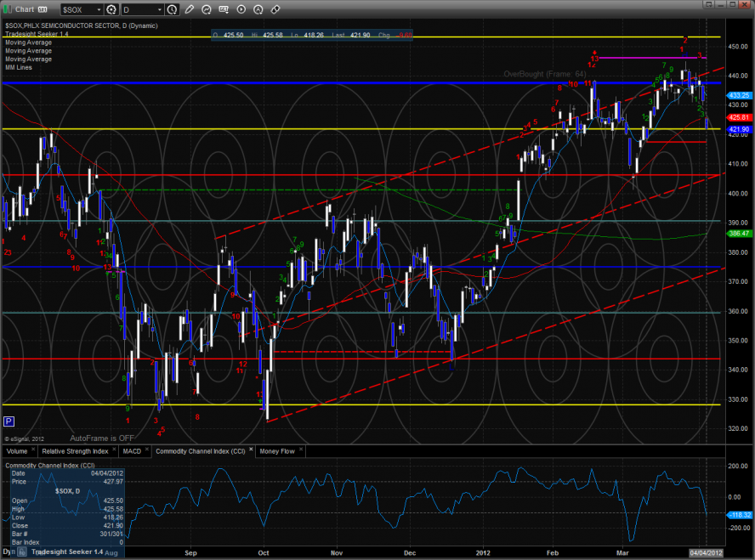This screenshot has width=755, height=560.
Task: Click the P marker on chart
Action: pyautogui.click(x=9, y=421)
